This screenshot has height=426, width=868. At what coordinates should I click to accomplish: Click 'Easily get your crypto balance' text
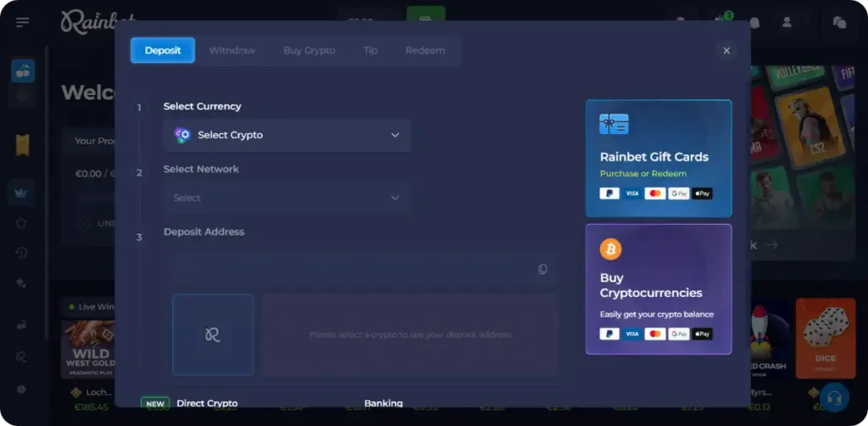[x=657, y=314]
